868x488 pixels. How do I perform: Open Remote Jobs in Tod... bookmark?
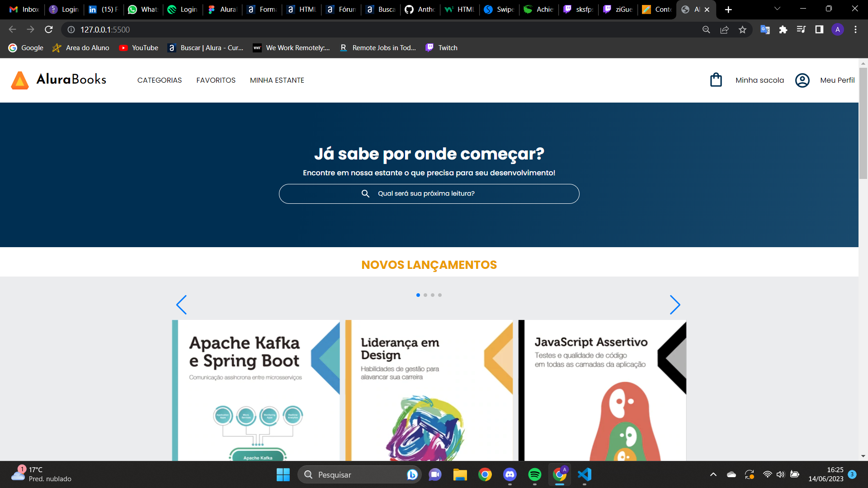(377, 48)
